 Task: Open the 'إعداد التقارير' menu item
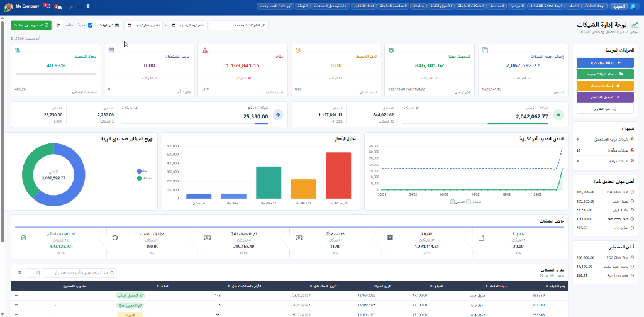click(x=364, y=6)
